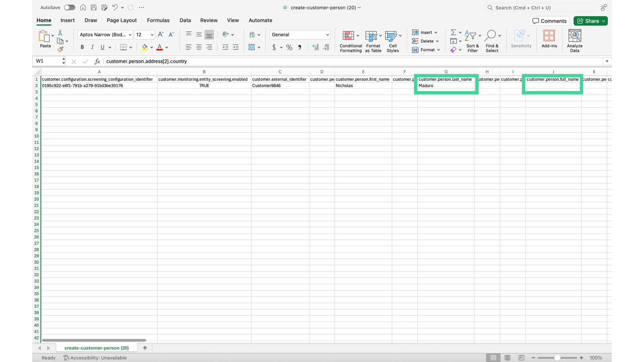Open the font name dropdown

point(130,35)
